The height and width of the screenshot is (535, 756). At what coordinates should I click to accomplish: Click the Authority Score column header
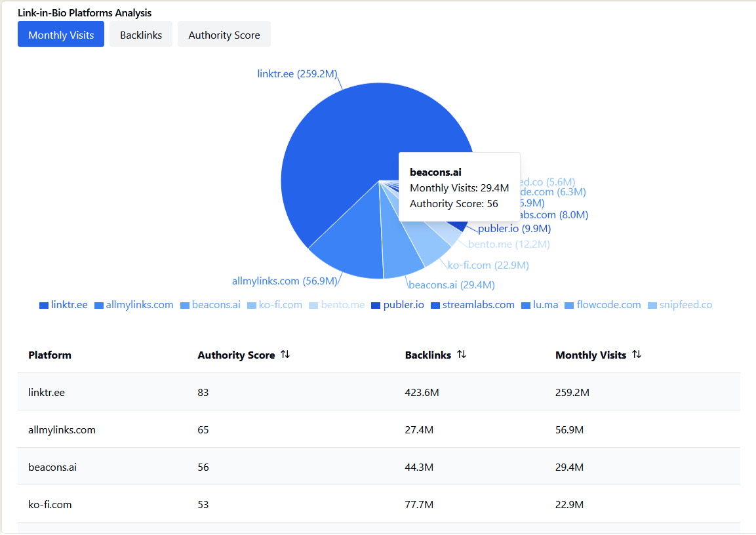(236, 355)
